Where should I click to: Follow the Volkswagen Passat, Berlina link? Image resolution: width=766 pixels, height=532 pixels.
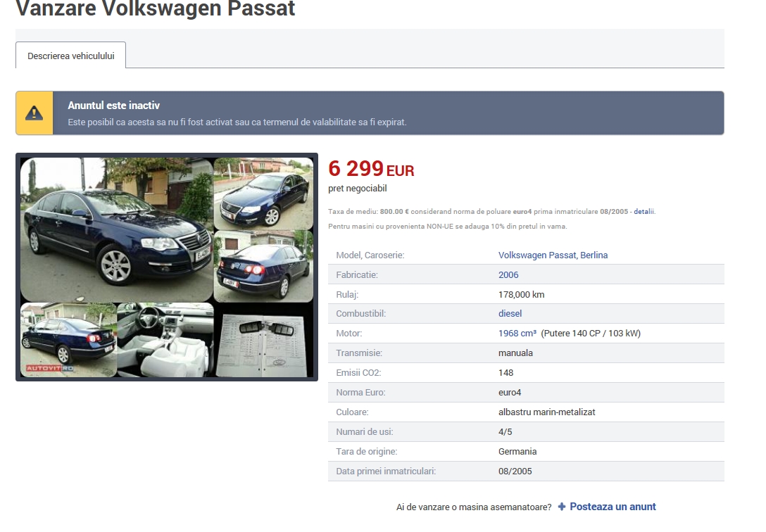[x=553, y=255]
